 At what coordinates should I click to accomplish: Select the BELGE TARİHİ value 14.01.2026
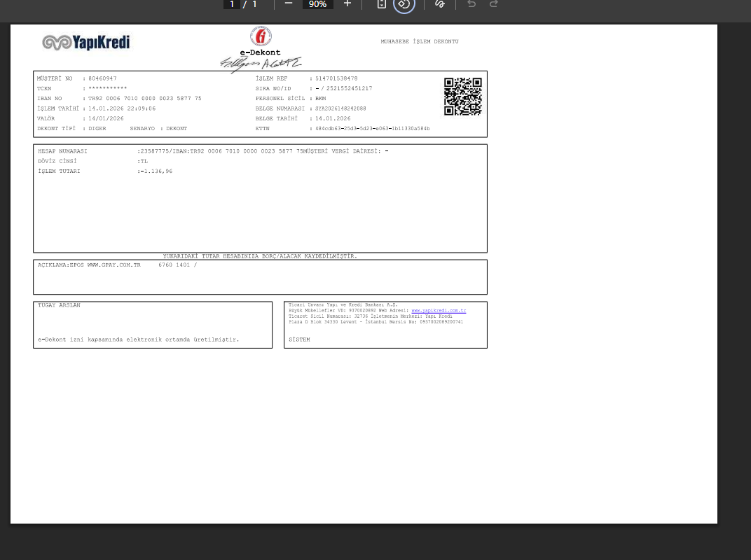pos(333,119)
